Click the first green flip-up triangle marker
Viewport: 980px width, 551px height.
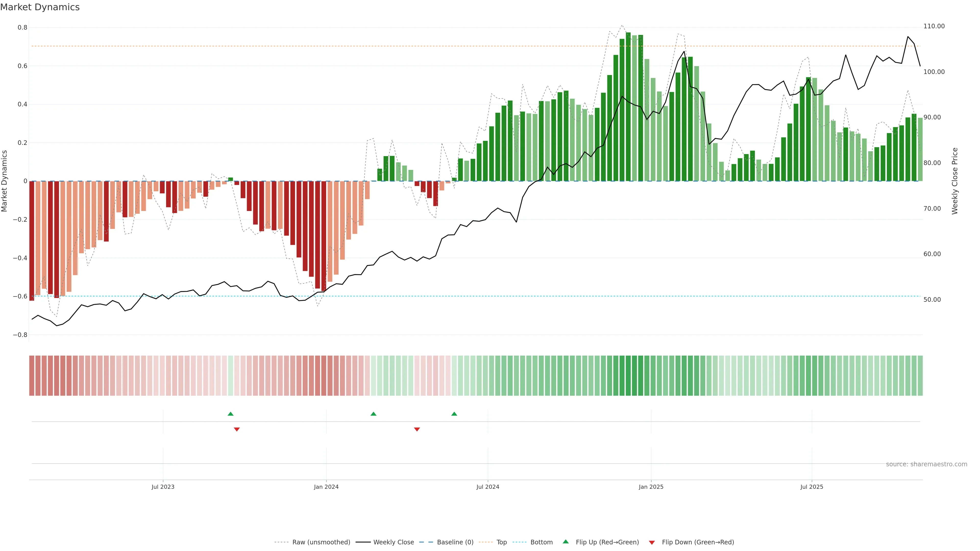pyautogui.click(x=230, y=414)
